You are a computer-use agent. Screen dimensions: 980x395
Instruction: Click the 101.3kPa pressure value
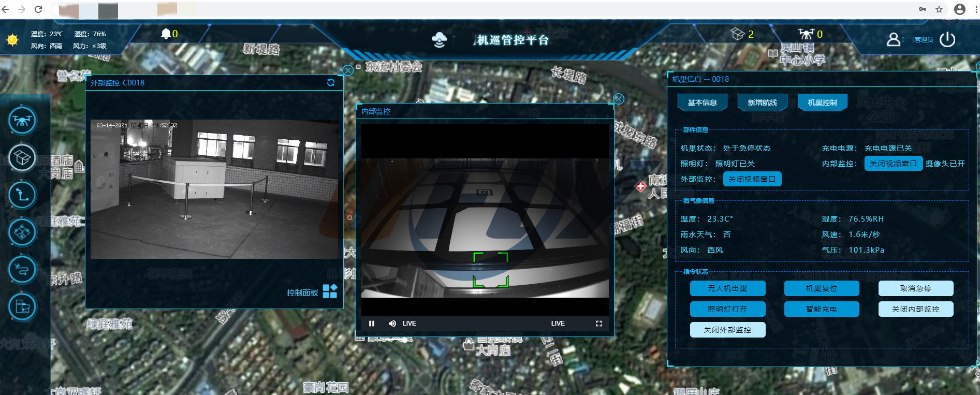(867, 250)
